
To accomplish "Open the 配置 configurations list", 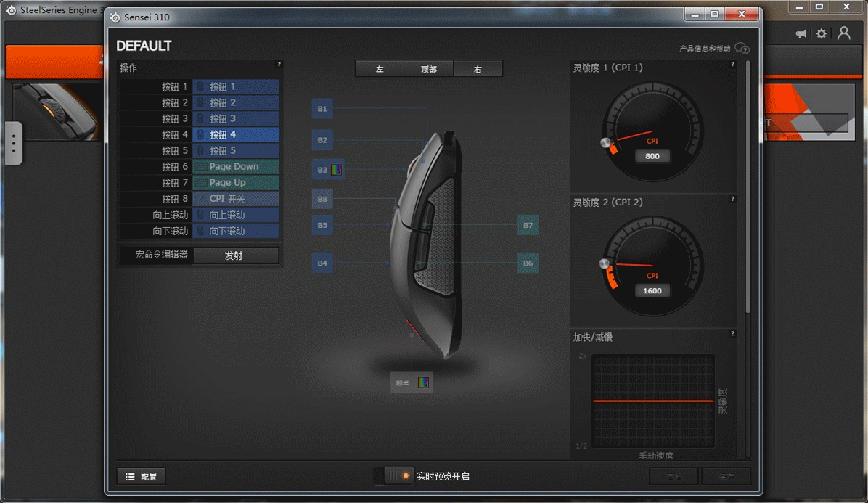I will tap(142, 476).
